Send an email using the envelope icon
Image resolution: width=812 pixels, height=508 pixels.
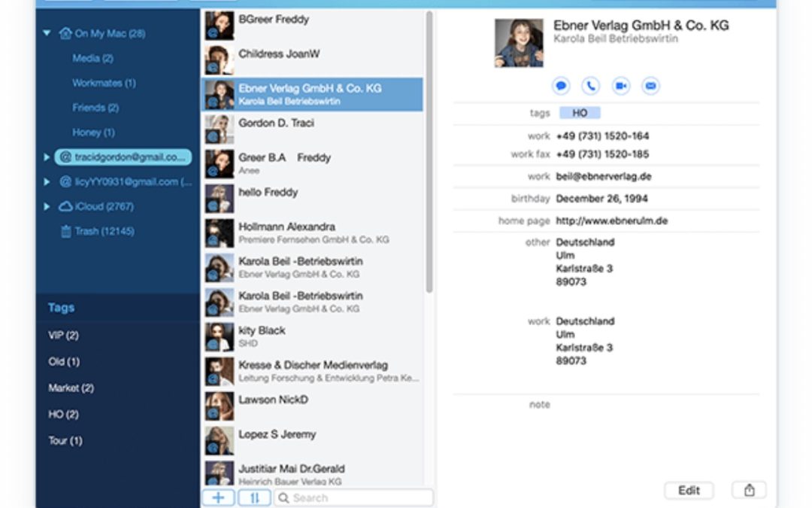coord(650,86)
